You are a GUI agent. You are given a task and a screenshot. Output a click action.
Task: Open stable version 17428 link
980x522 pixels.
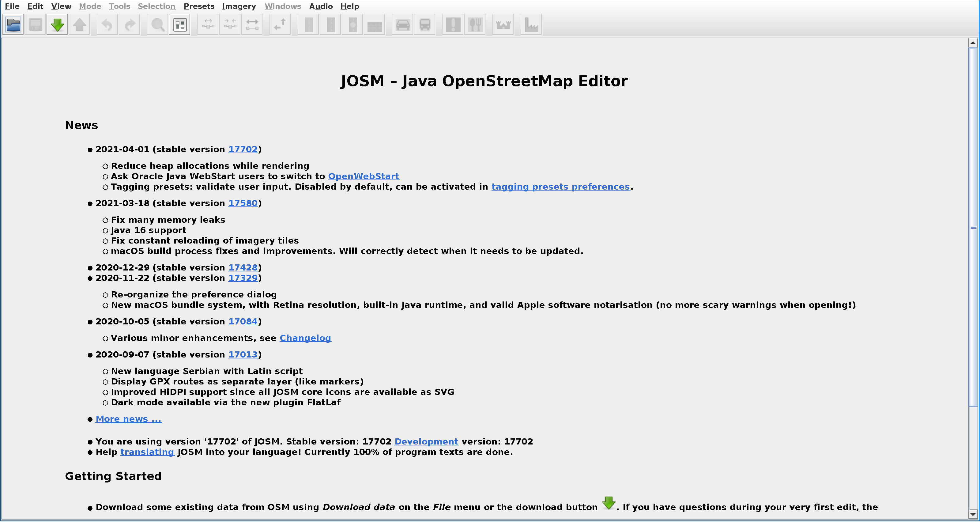click(x=243, y=268)
